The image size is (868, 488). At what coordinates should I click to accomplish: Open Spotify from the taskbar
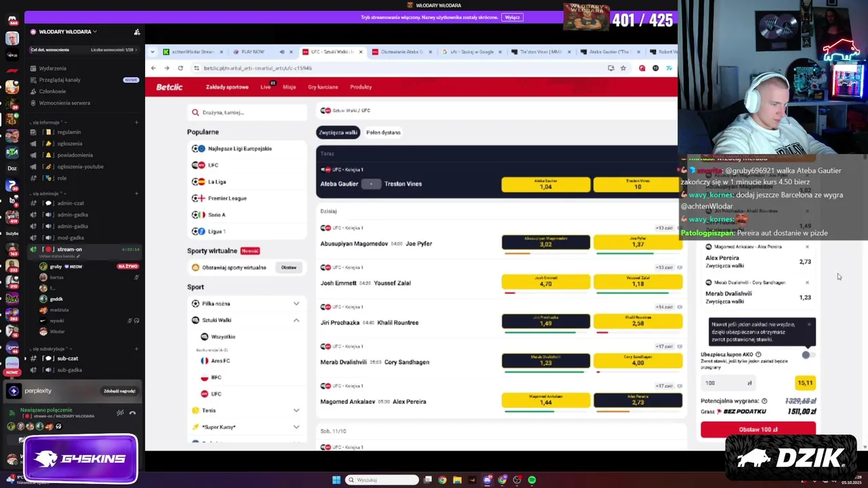point(532,480)
